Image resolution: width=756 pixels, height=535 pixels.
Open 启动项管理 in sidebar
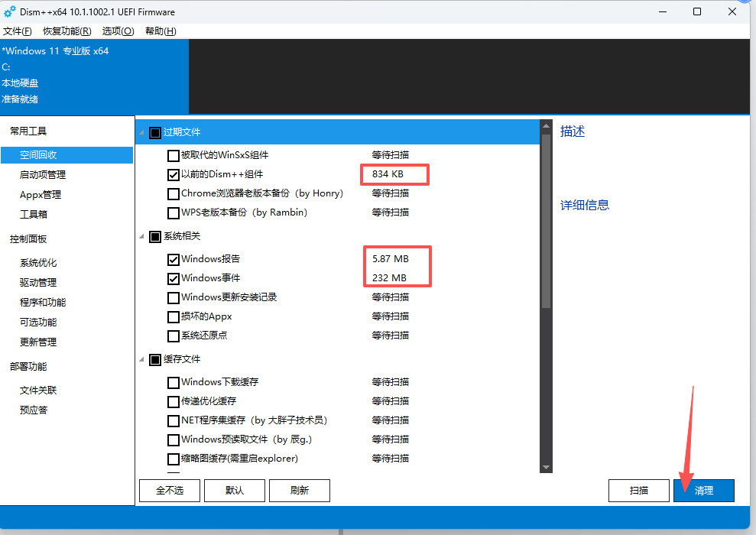point(43,175)
